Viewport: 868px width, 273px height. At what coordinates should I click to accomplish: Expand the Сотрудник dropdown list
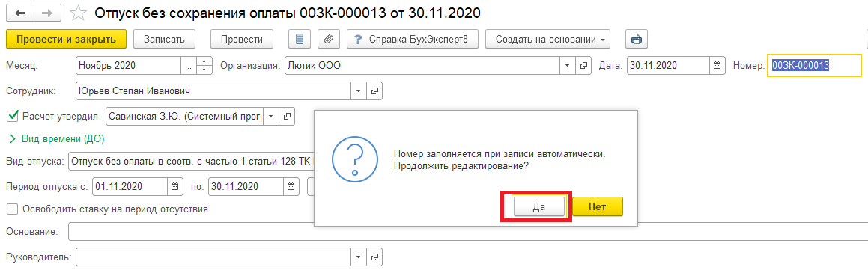[x=358, y=91]
